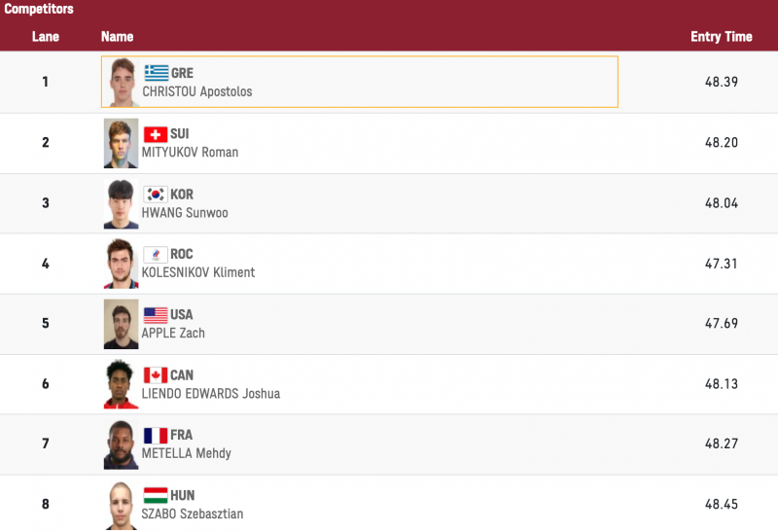
Task: Open HWANG Sunwoo athlete photo
Action: [122, 203]
